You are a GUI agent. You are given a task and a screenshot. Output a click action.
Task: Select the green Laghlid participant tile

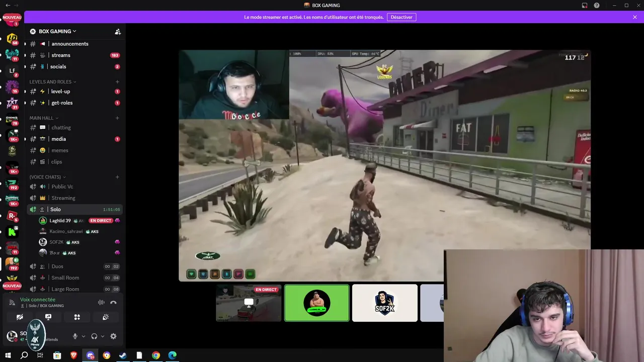(317, 303)
